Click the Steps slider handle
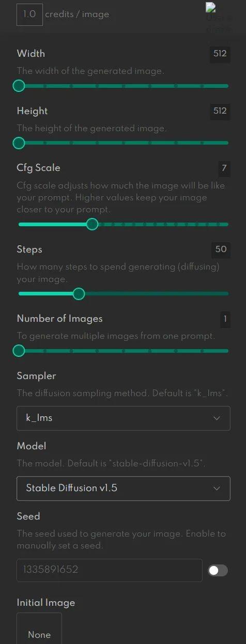The image size is (246, 644). pos(79,294)
